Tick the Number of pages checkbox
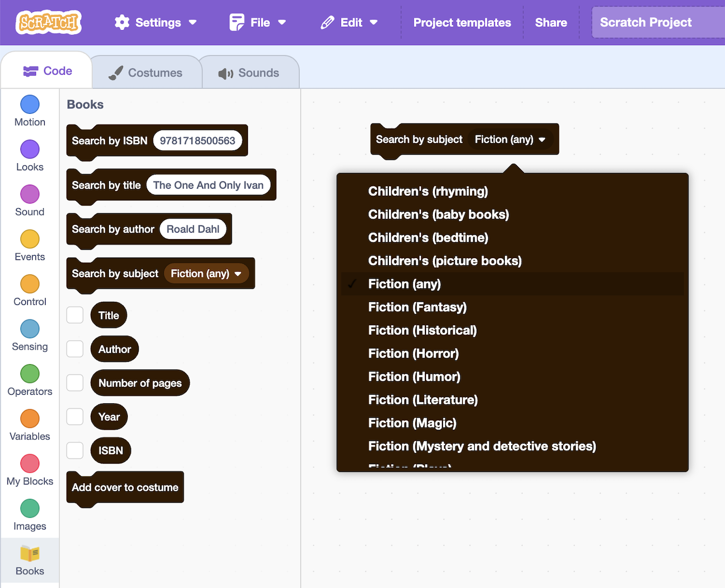Image resolution: width=725 pixels, height=588 pixels. point(75,383)
